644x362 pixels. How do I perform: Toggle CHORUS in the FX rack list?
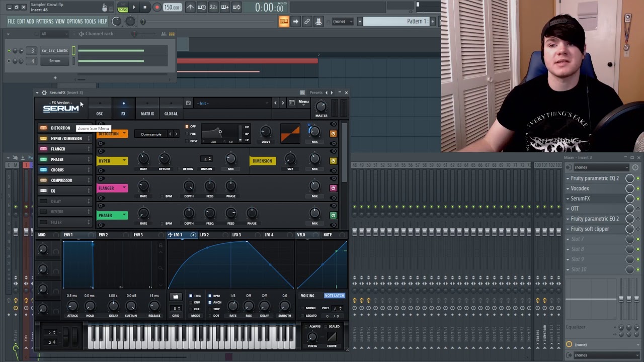[43, 170]
